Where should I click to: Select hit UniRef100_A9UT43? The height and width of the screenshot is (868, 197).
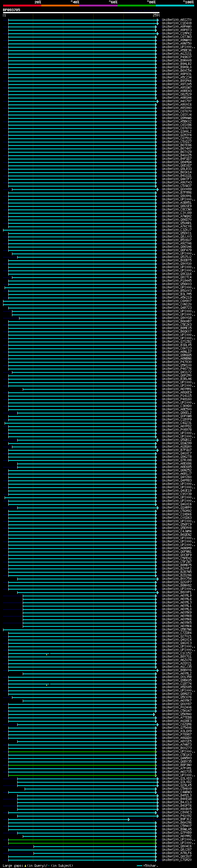coord(176,183)
